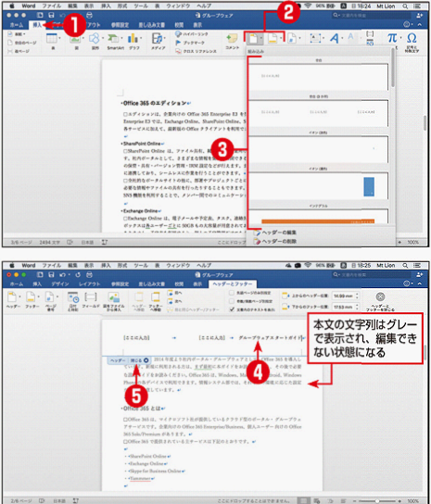Image resolution: width=431 pixels, height=504 pixels.
Task: Select ヘッダーとフッター tab
Action: coord(233,284)
